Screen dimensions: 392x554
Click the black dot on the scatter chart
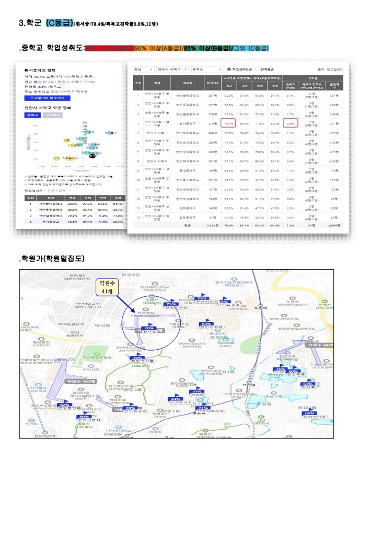tap(92, 155)
